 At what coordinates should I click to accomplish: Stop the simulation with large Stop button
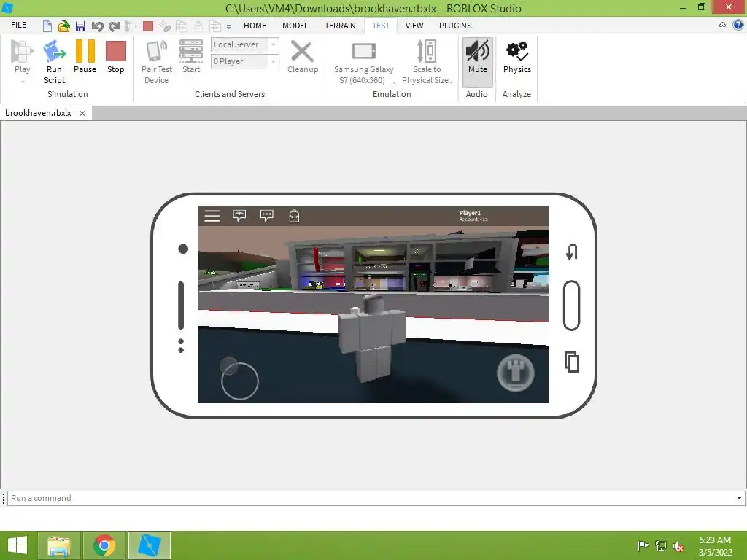[x=116, y=56]
